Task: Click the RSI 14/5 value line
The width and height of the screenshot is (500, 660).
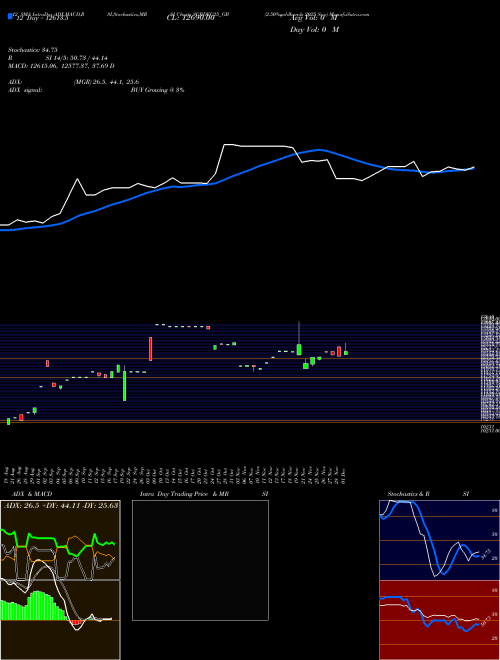Action: click(58, 58)
